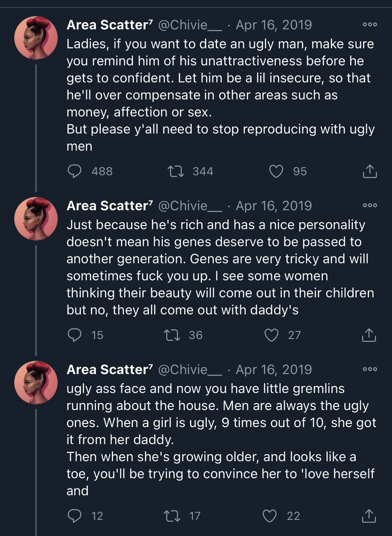Share the third tweet about gremlins
The height and width of the screenshot is (536, 392).
tap(369, 516)
